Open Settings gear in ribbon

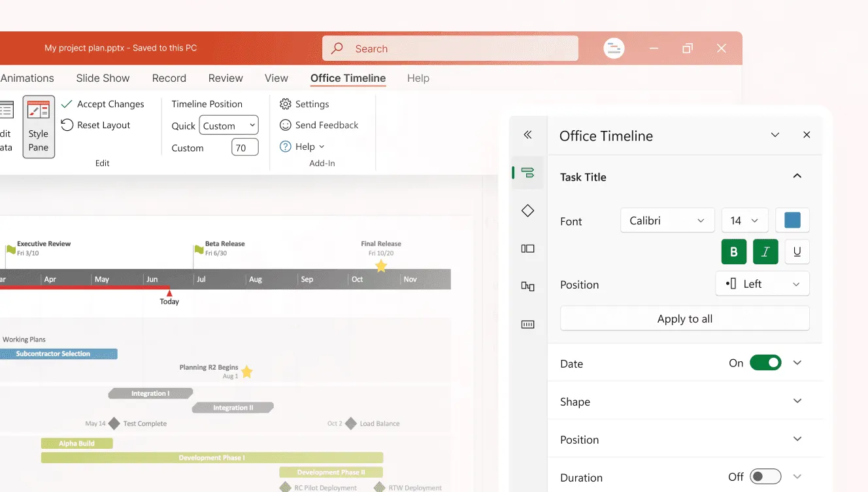pyautogui.click(x=285, y=104)
